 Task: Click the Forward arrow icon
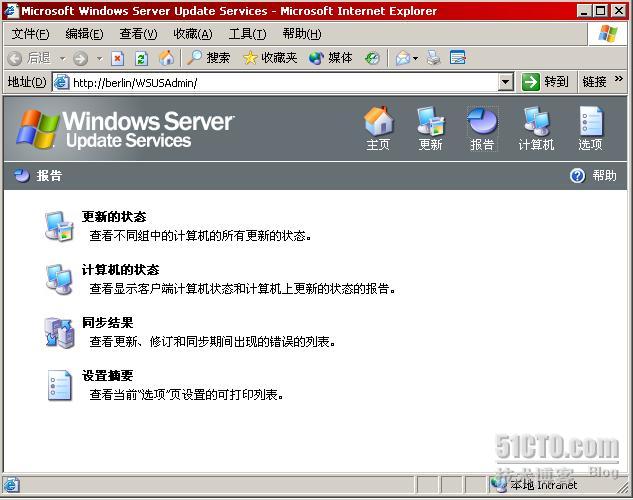click(81, 59)
